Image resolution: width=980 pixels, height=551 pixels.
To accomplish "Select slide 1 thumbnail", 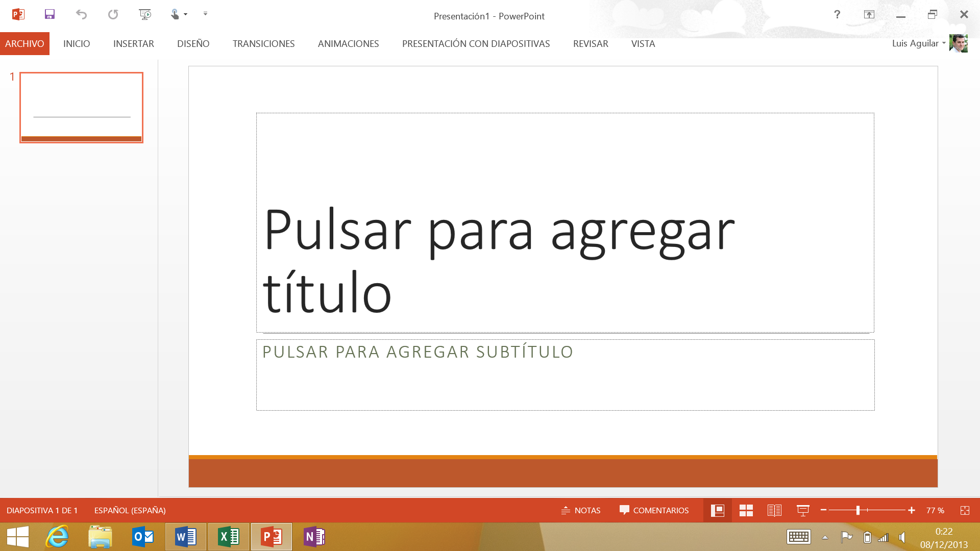I will [x=81, y=107].
